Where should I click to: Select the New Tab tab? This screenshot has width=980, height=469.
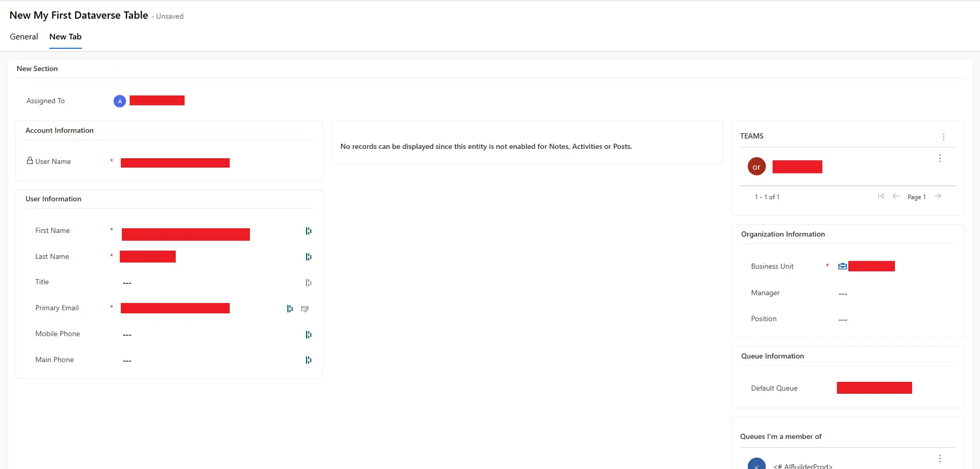tap(65, 37)
